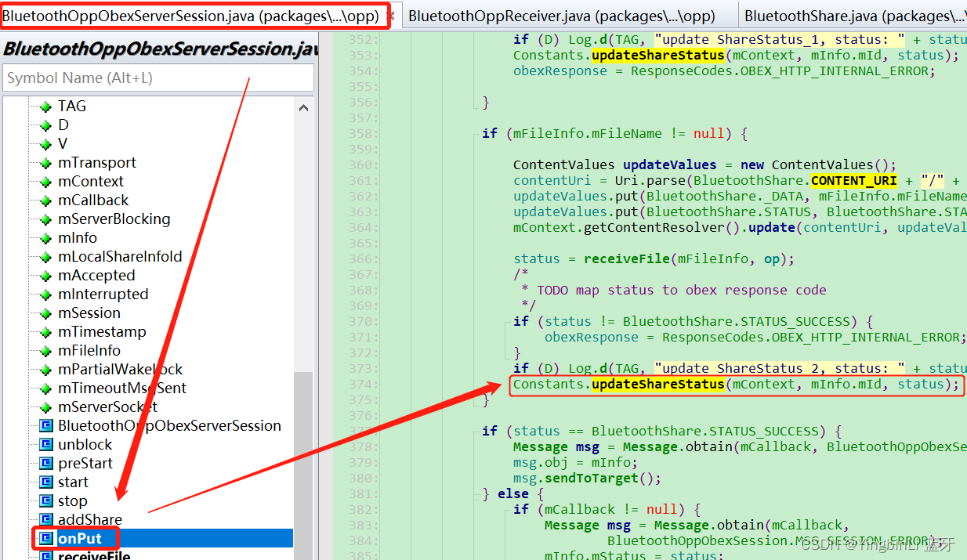Jump to the mTimeoutMsgSent symbol

[122, 388]
